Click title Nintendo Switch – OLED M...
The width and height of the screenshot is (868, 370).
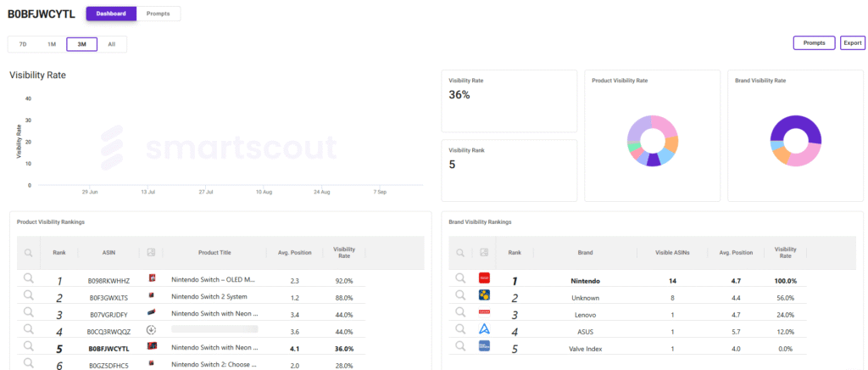point(213,280)
